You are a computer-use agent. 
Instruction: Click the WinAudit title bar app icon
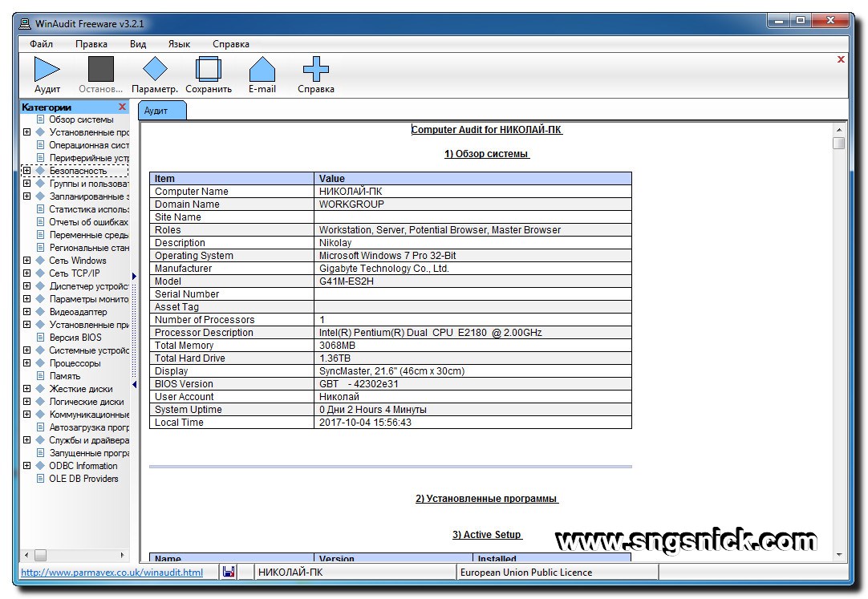pyautogui.click(x=25, y=24)
